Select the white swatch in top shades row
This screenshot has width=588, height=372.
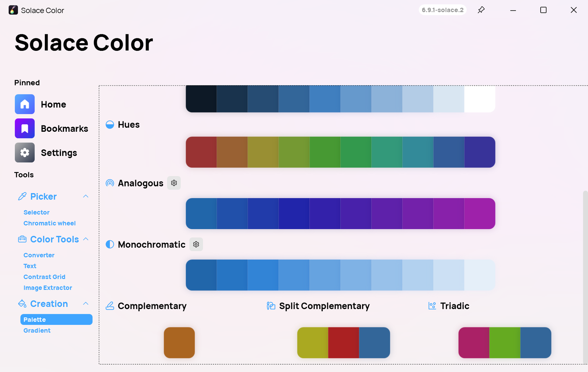click(x=480, y=99)
